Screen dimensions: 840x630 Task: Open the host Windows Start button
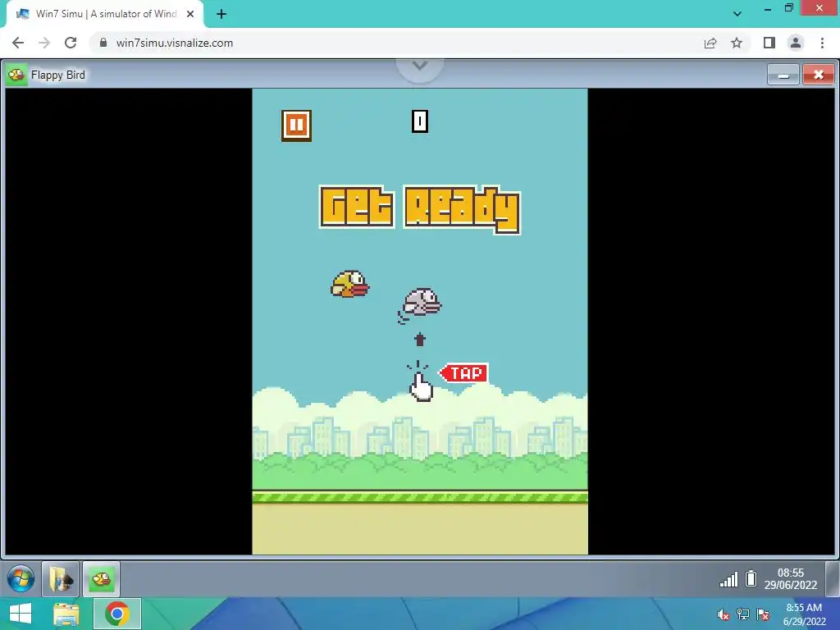21,614
